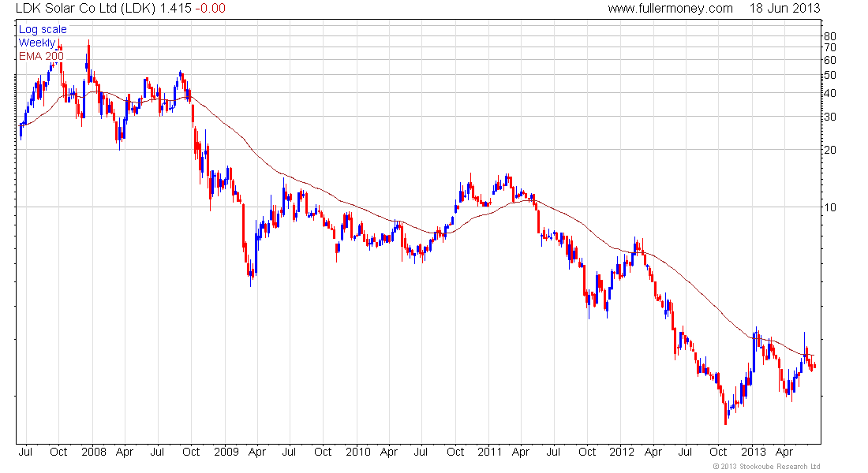
Task: Click the www.fullermoney.com text
Action: 671,9
